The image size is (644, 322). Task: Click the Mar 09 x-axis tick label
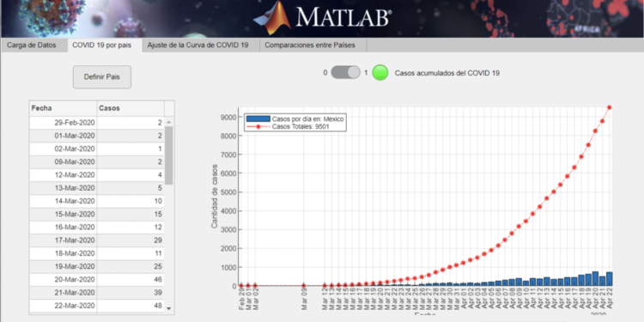(303, 299)
